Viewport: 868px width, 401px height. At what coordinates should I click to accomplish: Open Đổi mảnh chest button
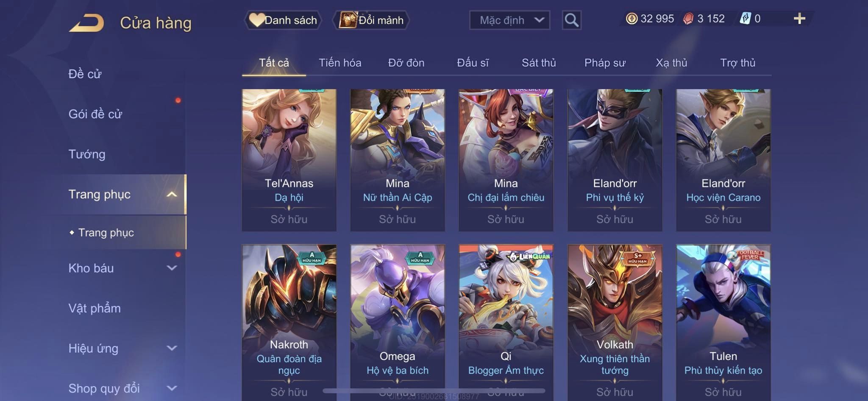pyautogui.click(x=371, y=20)
